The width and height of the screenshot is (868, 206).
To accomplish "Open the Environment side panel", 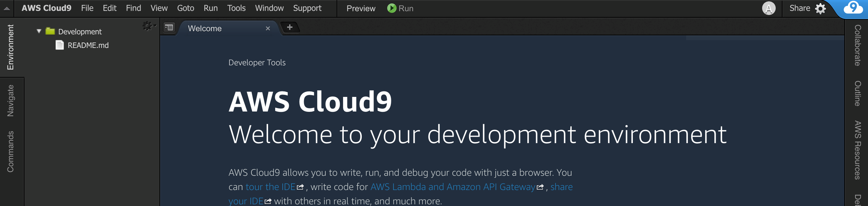I will click(11, 47).
